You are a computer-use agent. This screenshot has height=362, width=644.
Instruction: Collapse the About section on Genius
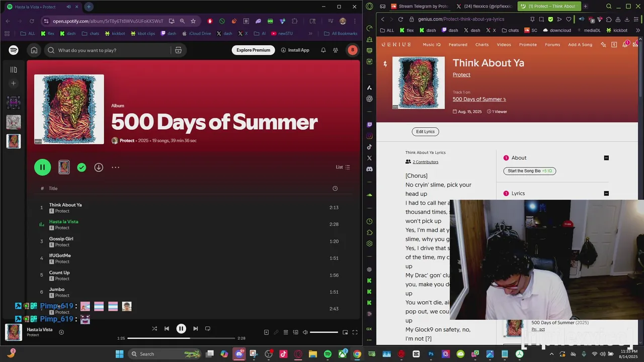606,158
